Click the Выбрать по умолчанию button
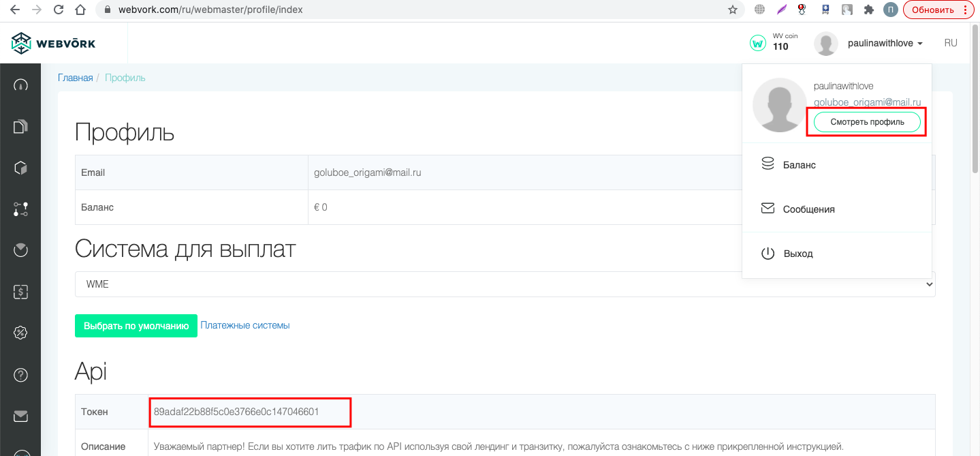Screen dimensions: 980x456 (136, 326)
